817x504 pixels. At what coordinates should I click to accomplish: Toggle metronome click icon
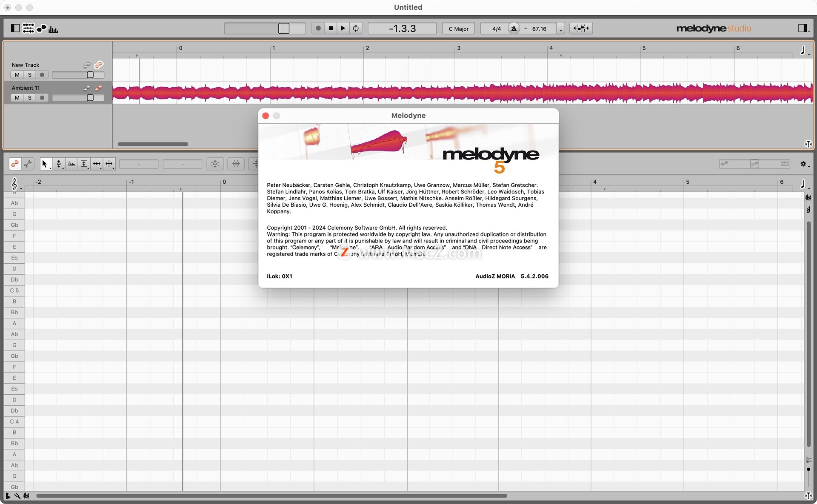tap(514, 28)
